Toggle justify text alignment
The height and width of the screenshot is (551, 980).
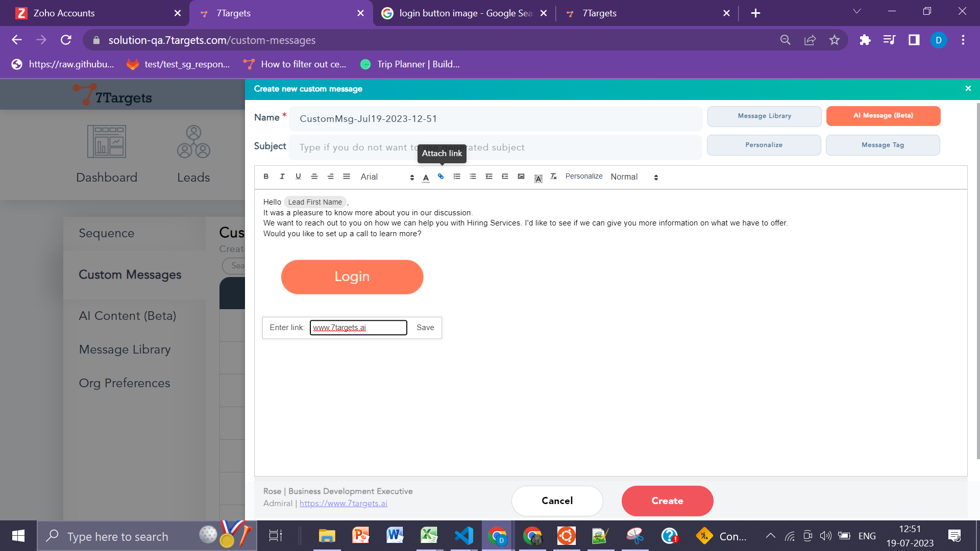(x=347, y=177)
